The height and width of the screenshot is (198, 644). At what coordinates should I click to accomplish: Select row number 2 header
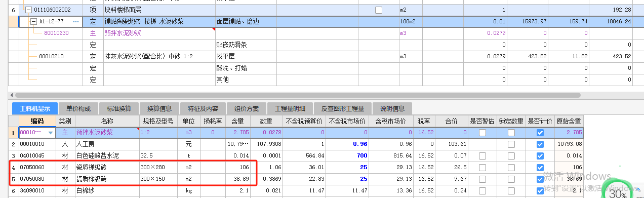click(14, 144)
